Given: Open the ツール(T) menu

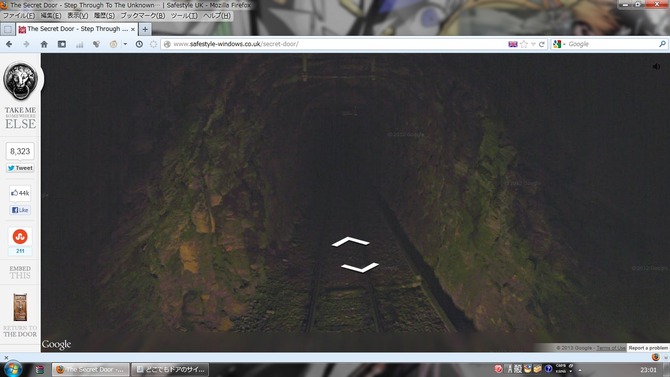Looking at the screenshot, I should point(184,15).
